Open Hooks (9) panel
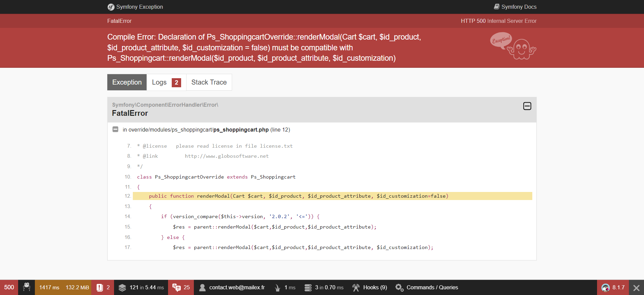This screenshot has width=644, height=295. click(375, 287)
